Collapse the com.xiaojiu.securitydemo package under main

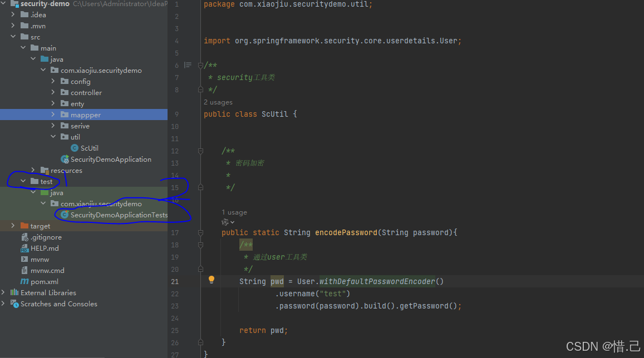pyautogui.click(x=43, y=70)
